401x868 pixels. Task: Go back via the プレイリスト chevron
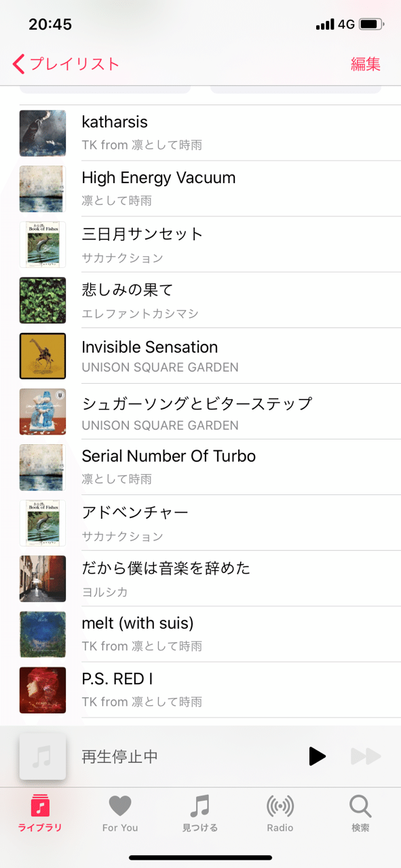coord(66,64)
